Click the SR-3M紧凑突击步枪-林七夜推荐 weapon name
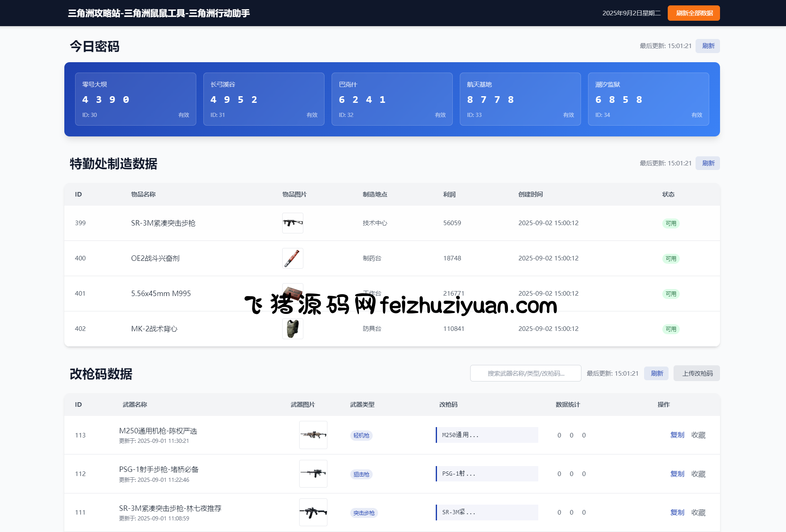The height and width of the screenshot is (532, 786). [x=170, y=508]
